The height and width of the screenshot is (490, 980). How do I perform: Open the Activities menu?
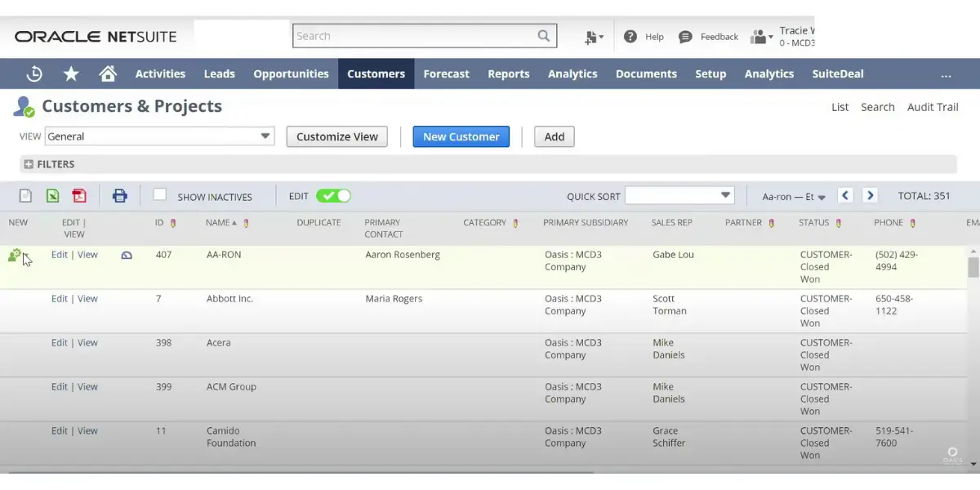click(x=160, y=73)
